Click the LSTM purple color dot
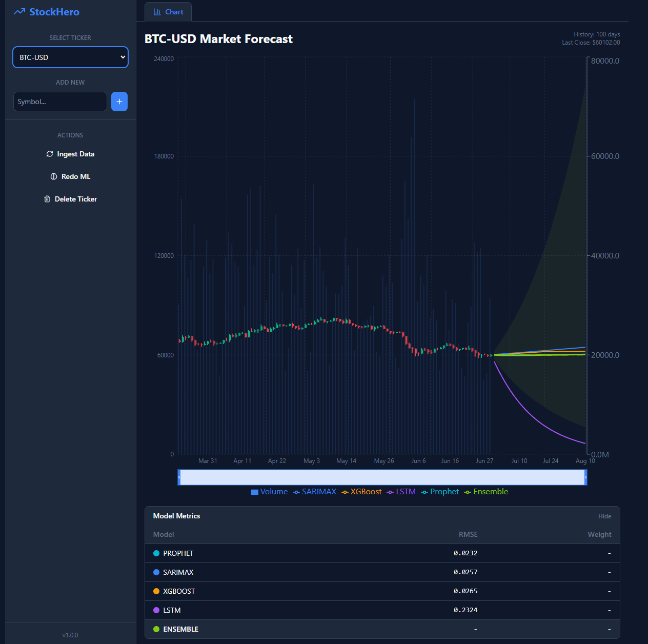The height and width of the screenshot is (644, 648). click(x=156, y=610)
